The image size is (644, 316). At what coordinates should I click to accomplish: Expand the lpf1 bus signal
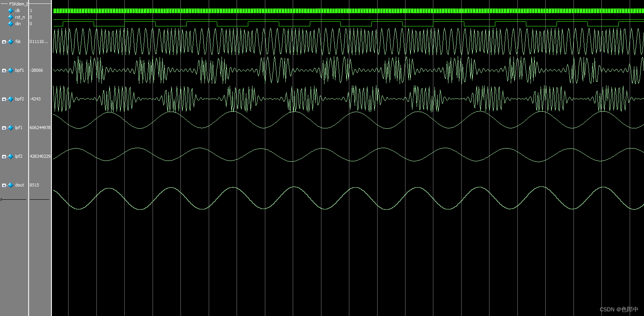click(4, 128)
